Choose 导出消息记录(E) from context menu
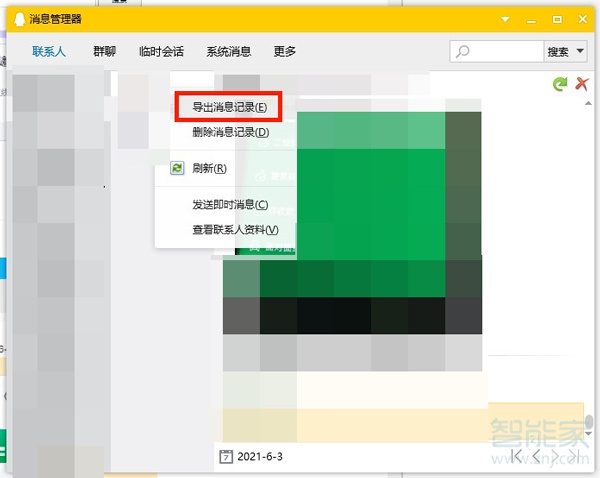The height and width of the screenshot is (478, 600). [x=229, y=107]
